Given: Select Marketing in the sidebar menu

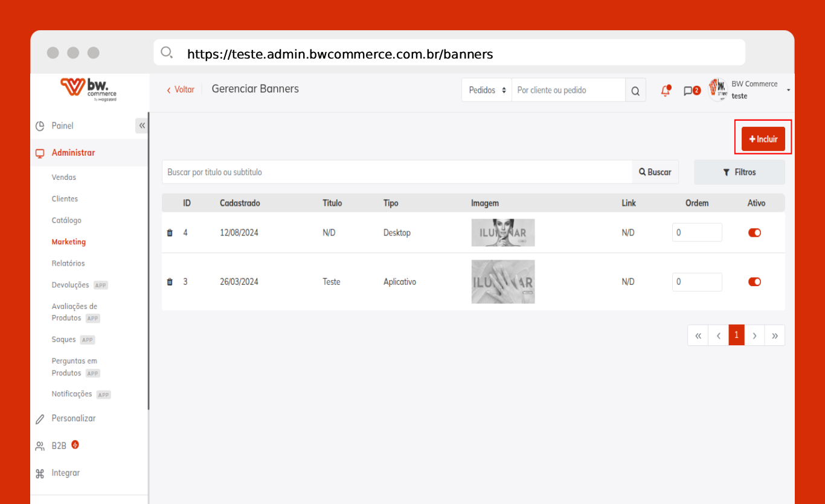Looking at the screenshot, I should [68, 242].
